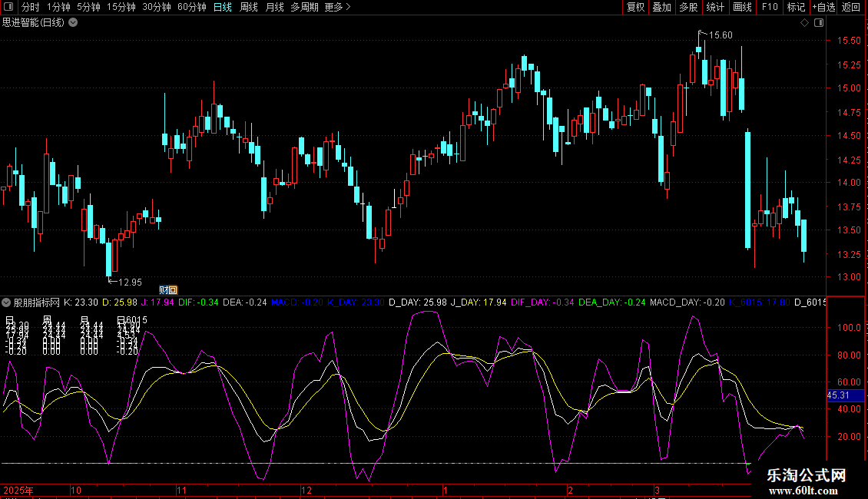Select the 1分钟 period

tap(58, 7)
